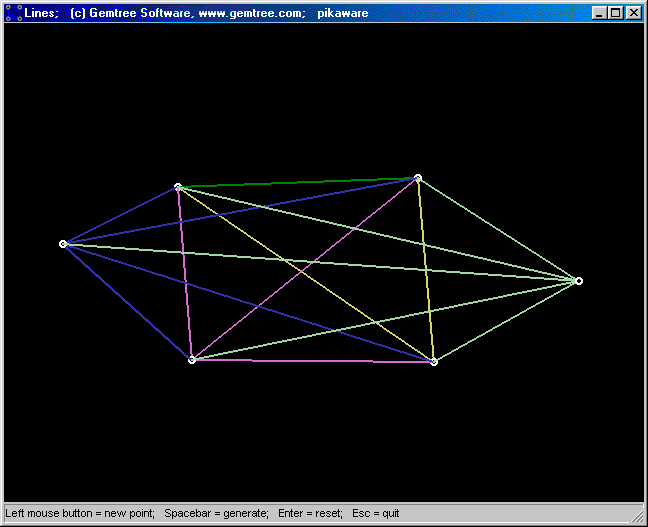
Task: Click the bottom horizontal pink line
Action: 310,361
